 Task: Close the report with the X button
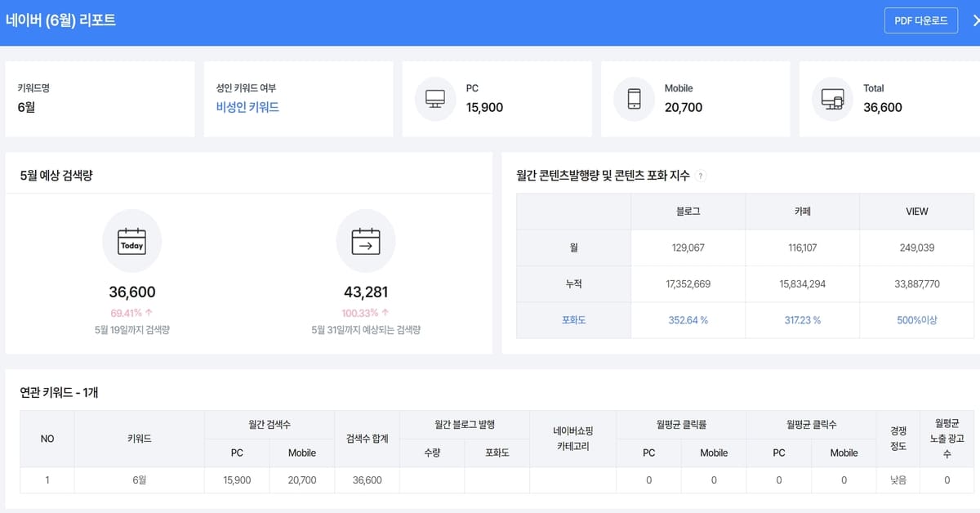click(973, 20)
